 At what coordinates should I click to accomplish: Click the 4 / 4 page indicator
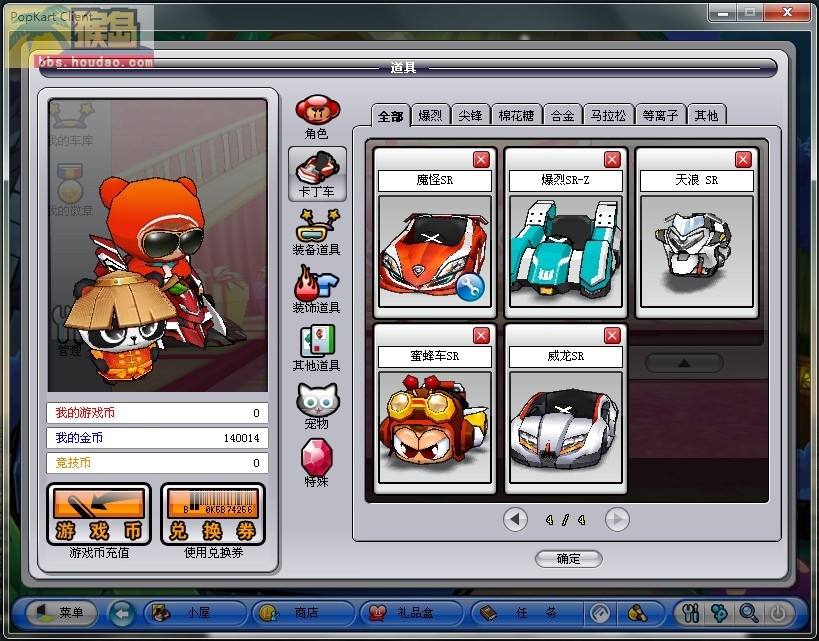point(566,520)
